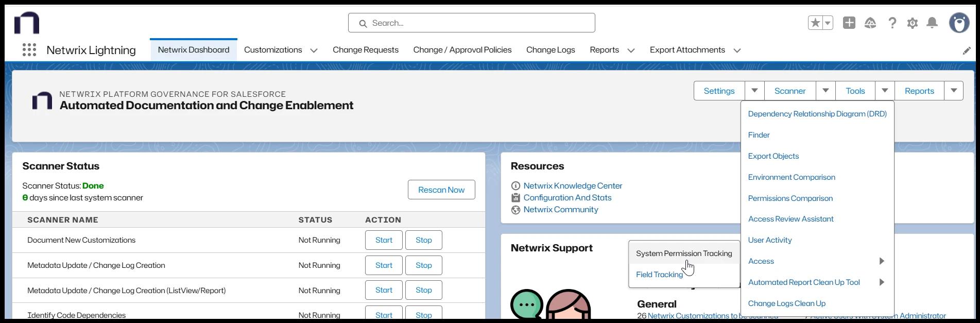Select Finder from the Tools menu

(817, 135)
